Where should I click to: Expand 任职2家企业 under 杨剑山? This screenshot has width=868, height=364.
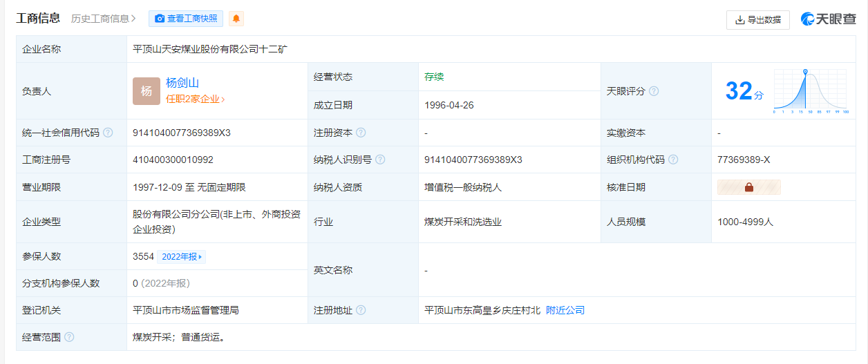tap(196, 99)
